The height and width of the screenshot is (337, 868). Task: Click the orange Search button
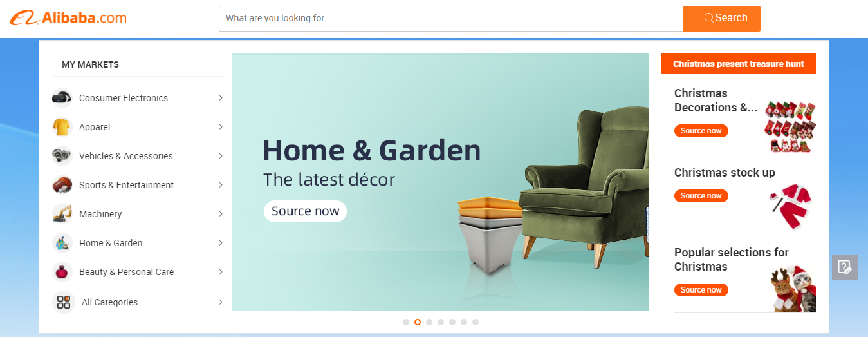click(722, 19)
